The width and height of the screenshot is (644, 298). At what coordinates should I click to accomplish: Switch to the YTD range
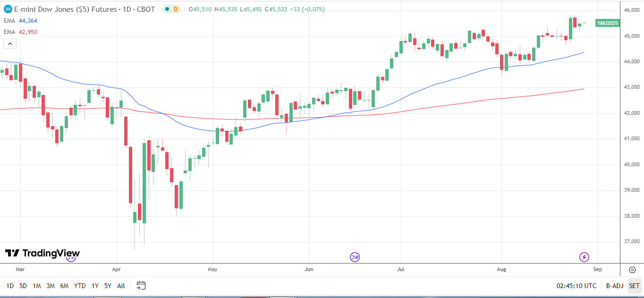pos(80,286)
